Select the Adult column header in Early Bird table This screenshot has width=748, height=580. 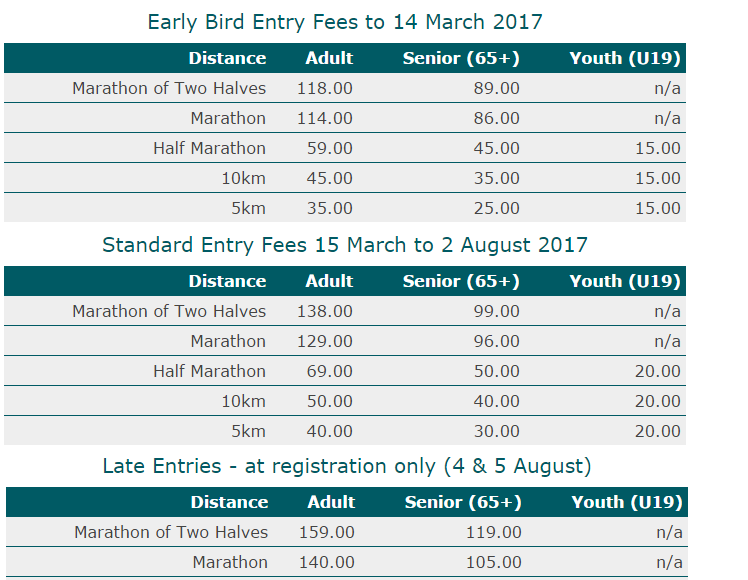329,58
